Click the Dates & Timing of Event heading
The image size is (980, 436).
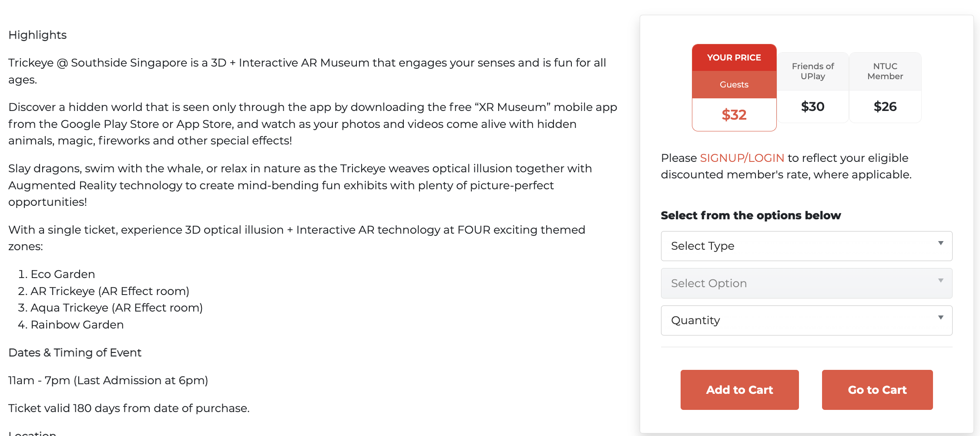pos(75,352)
